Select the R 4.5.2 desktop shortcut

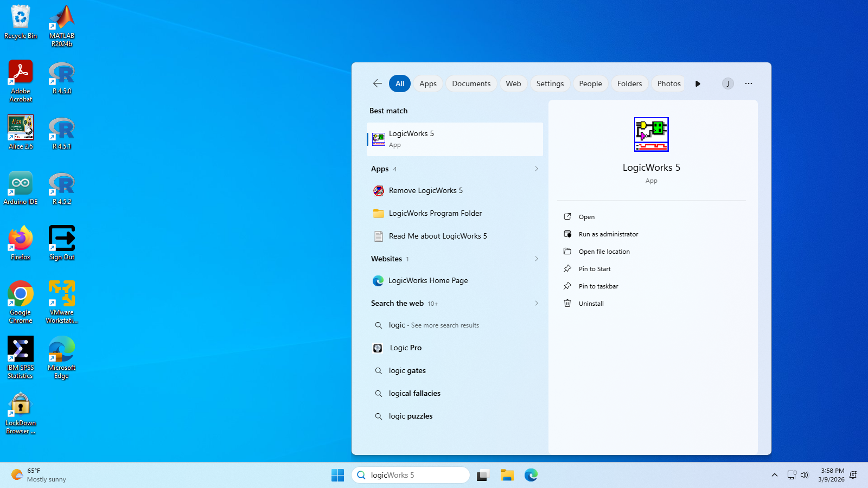tap(62, 188)
